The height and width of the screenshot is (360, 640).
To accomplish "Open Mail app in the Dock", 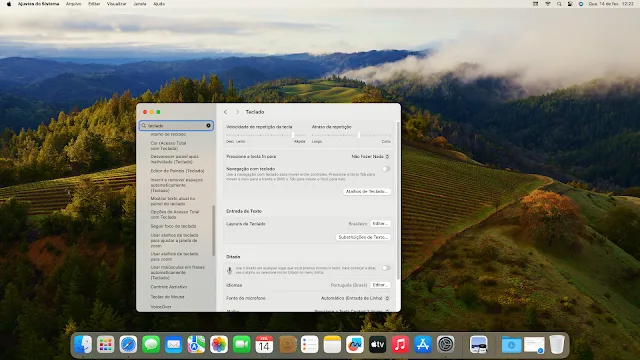I will pyautogui.click(x=173, y=344).
